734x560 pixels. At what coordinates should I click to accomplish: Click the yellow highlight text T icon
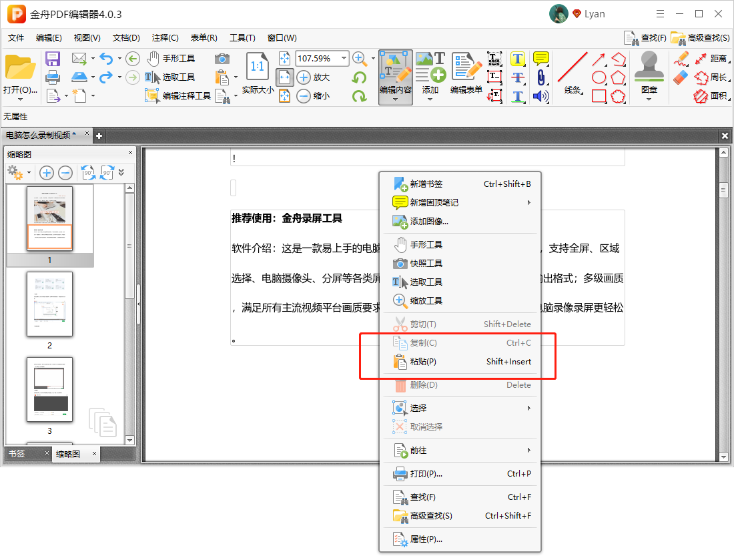[x=517, y=59]
